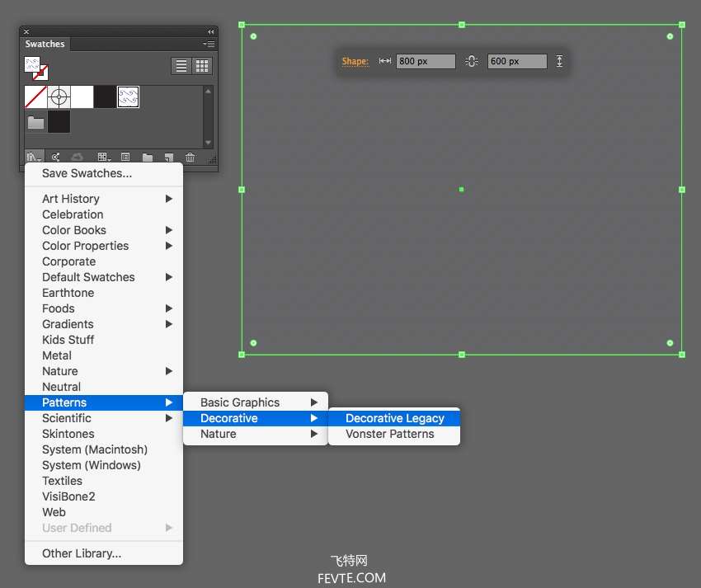Click the bottom-left corner radius widget
The image size is (701, 588).
pyautogui.click(x=253, y=343)
